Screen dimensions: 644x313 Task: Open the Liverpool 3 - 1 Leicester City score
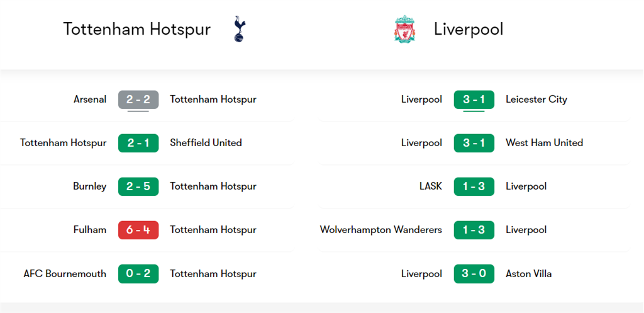(x=474, y=100)
